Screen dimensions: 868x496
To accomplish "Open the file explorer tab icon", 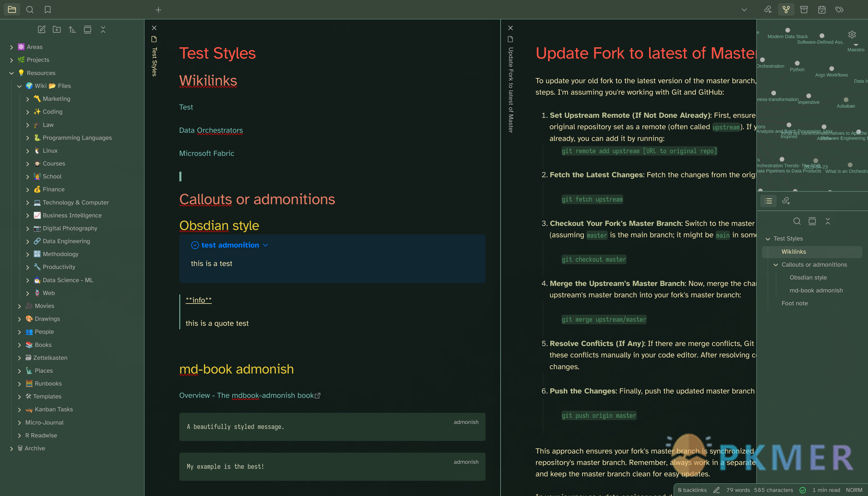I will click(x=12, y=10).
